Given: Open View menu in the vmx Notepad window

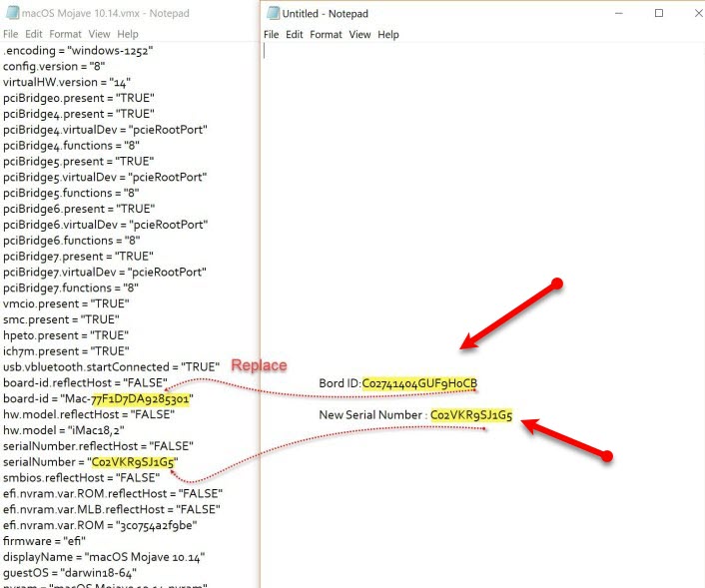Looking at the screenshot, I should [99, 34].
